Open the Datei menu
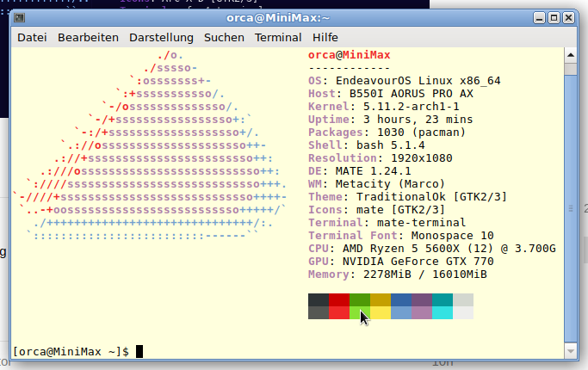Screen dimensions: 588x370 (x=32, y=38)
